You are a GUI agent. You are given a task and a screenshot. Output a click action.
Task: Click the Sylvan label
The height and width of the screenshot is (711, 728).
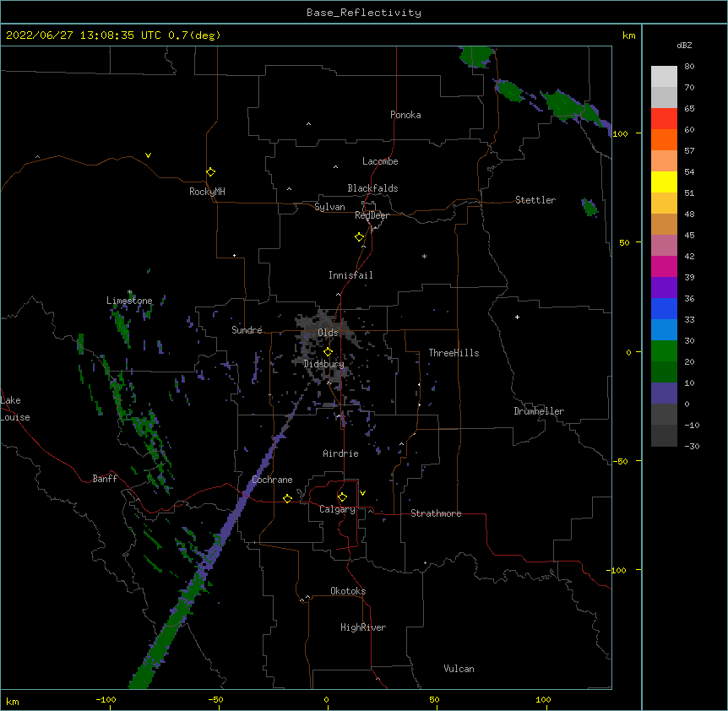tap(329, 207)
